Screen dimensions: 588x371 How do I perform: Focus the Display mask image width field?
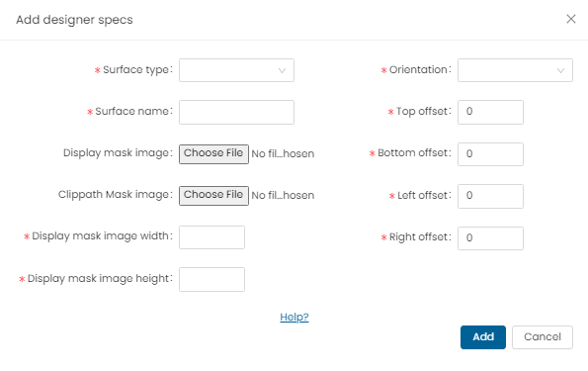point(211,237)
